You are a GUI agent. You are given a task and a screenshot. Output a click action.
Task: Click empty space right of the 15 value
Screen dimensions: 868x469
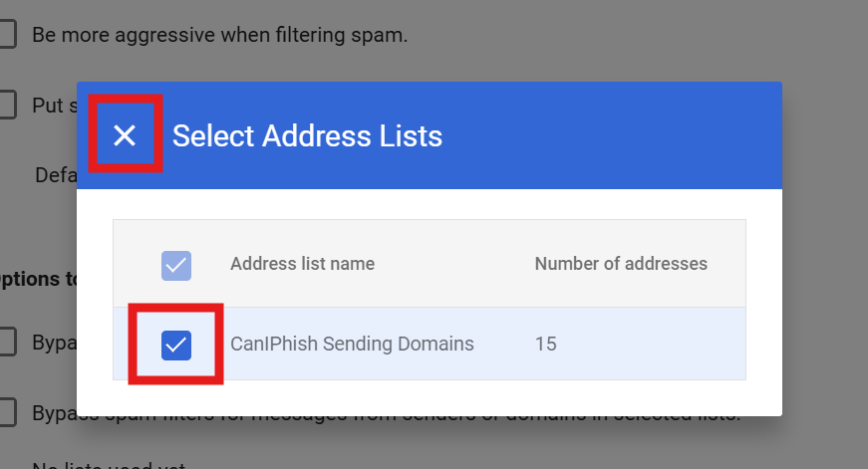coord(658,345)
